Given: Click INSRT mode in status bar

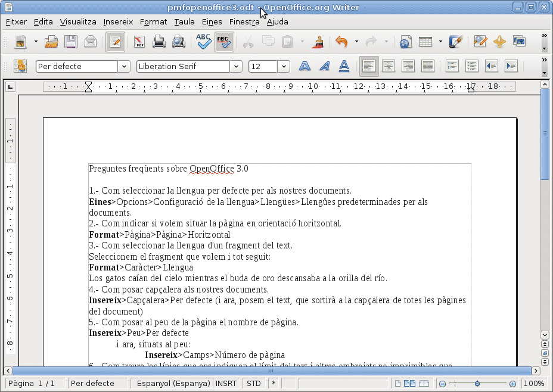Looking at the screenshot, I should coord(226,384).
